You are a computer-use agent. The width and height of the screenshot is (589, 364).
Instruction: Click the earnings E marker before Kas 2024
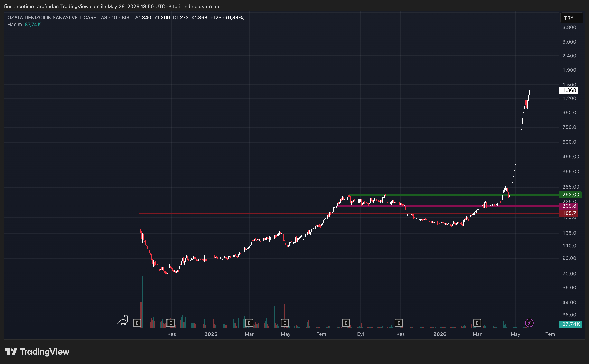pyautogui.click(x=137, y=323)
